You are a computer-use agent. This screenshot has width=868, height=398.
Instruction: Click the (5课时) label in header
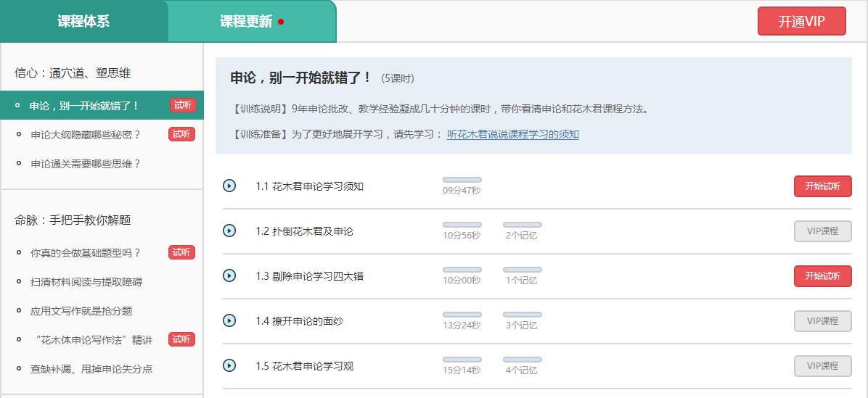tap(398, 79)
